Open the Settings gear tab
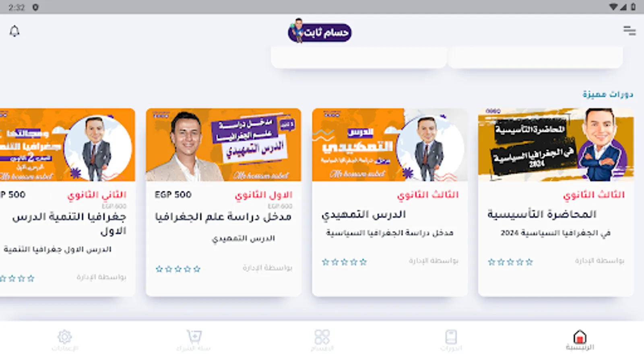 coord(64,340)
